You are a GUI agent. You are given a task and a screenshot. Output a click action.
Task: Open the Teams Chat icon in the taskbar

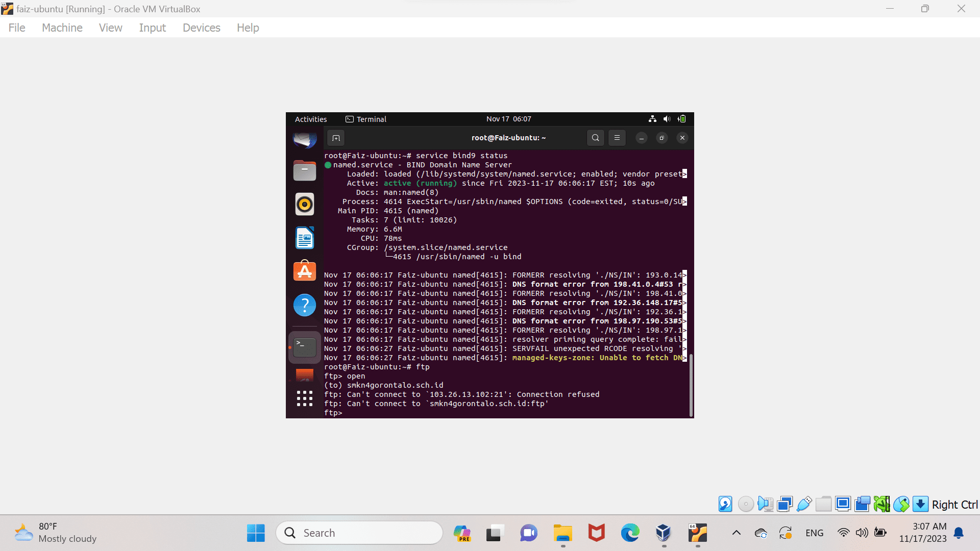(x=529, y=533)
